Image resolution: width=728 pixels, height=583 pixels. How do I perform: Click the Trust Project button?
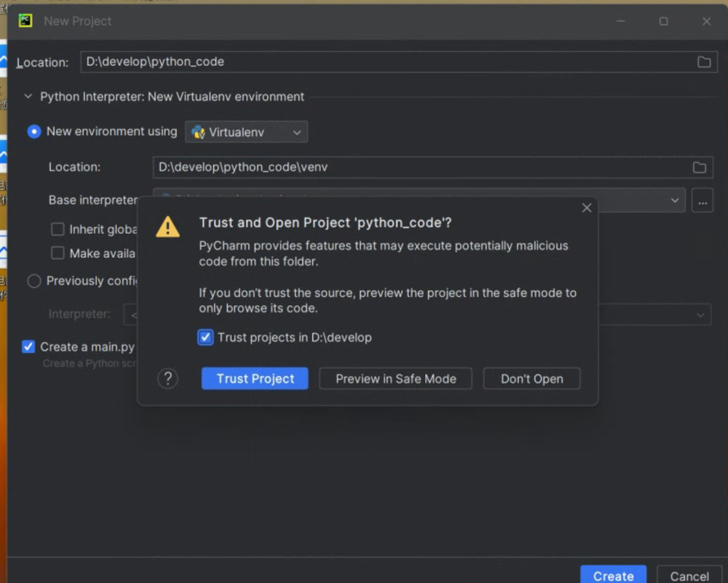click(x=255, y=379)
